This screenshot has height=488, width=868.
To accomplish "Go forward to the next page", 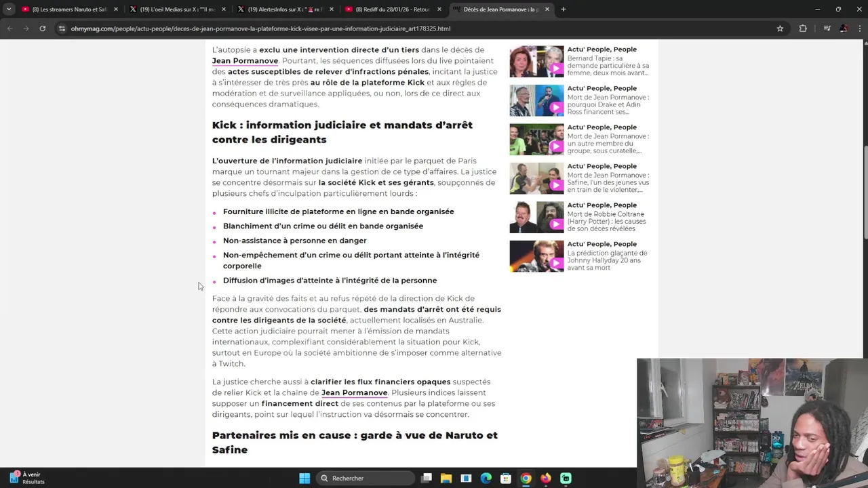I will pos(26,28).
